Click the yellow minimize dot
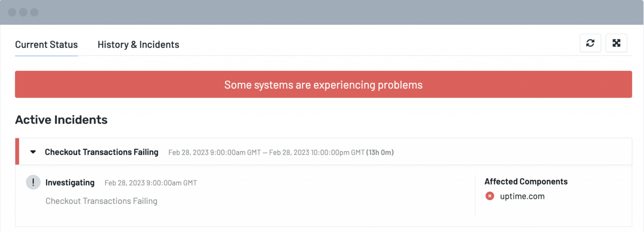The width and height of the screenshot is (644, 232). point(23,13)
